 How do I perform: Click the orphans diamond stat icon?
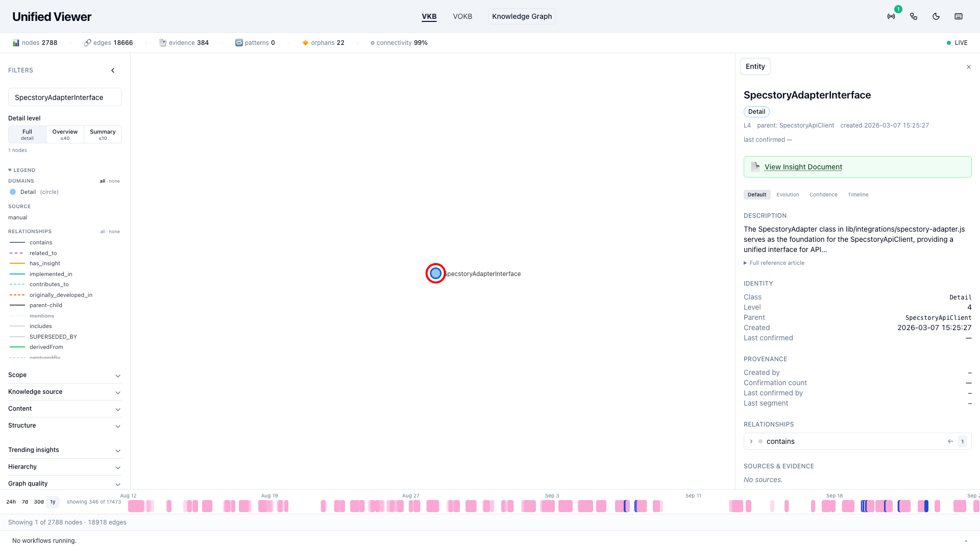[305, 43]
